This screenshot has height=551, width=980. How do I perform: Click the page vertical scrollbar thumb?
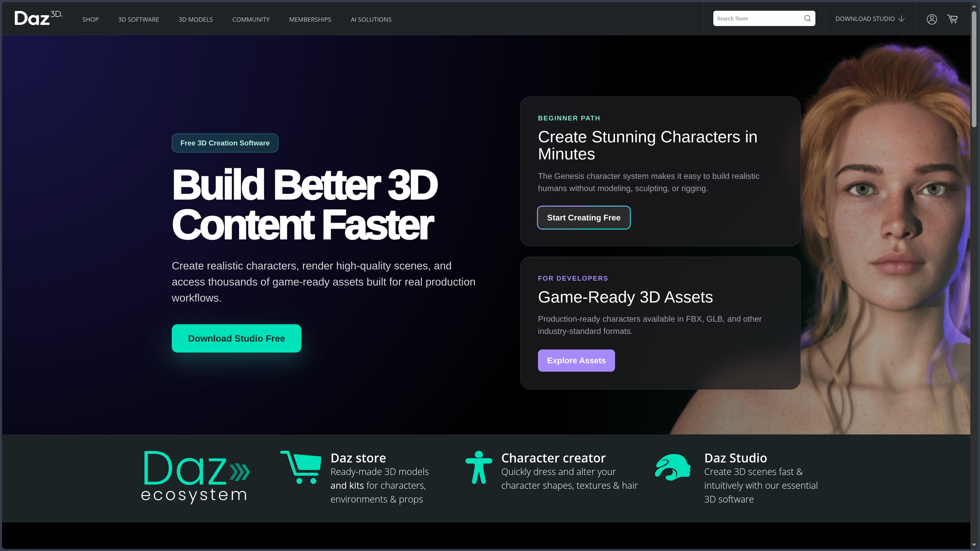[x=974, y=69]
